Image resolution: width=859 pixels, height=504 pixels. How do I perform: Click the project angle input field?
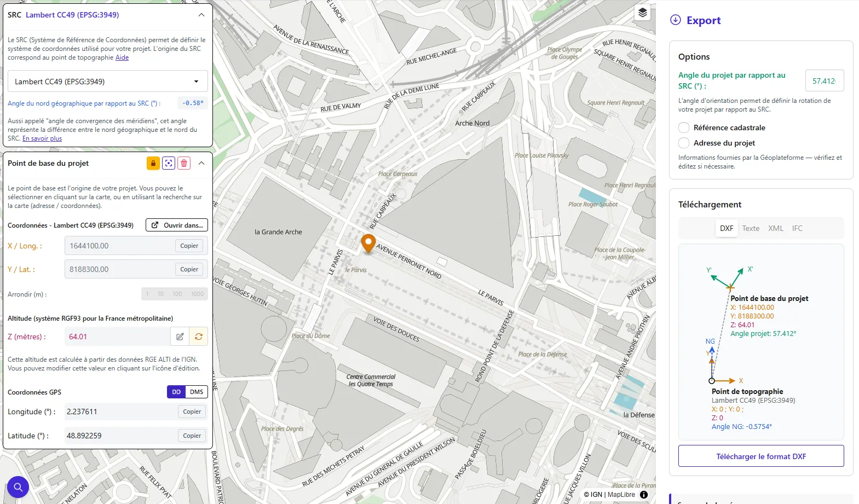(x=824, y=80)
